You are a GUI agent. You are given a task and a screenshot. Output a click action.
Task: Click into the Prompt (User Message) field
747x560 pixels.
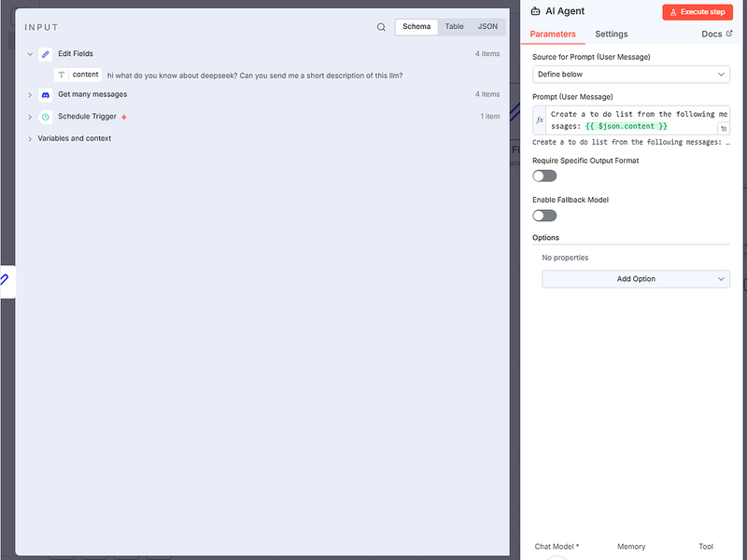click(x=631, y=120)
